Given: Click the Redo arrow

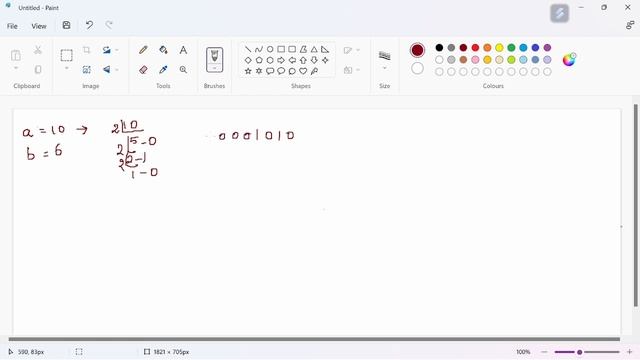Looking at the screenshot, I should [x=109, y=25].
